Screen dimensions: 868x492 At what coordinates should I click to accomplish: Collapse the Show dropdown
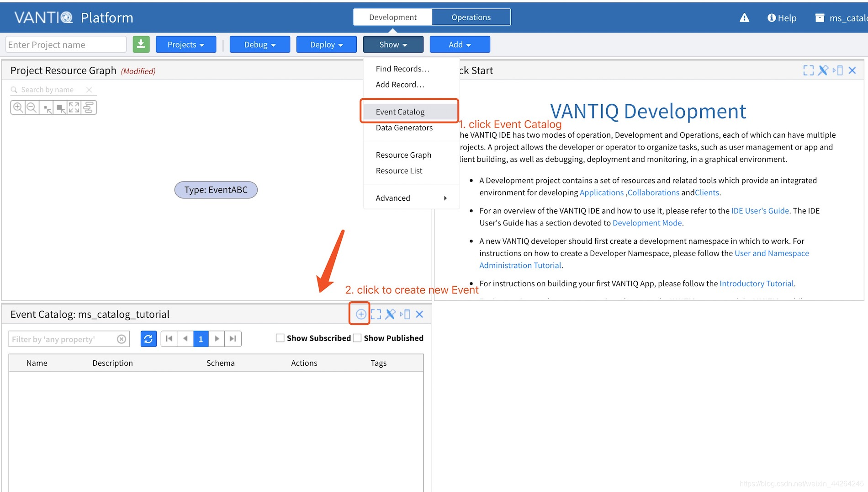(x=393, y=44)
